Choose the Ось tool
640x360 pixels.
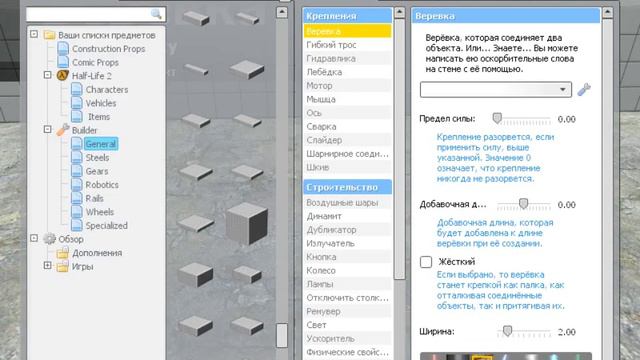click(x=347, y=113)
